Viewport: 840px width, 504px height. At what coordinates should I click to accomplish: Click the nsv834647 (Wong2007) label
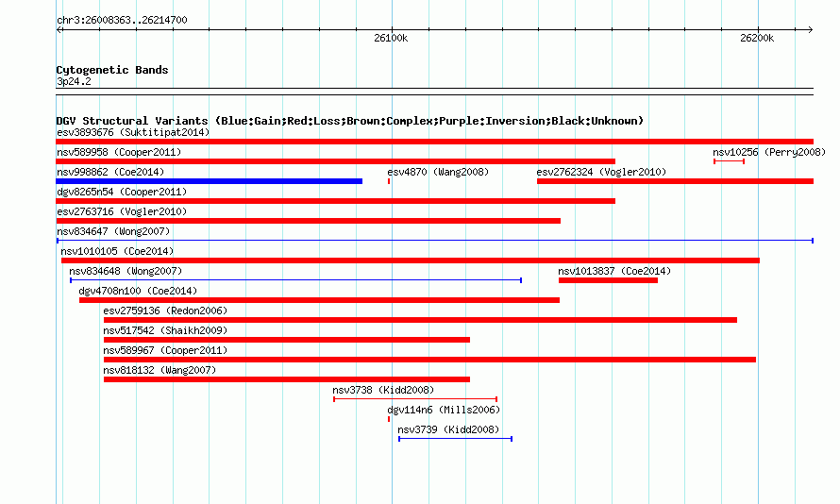[x=113, y=231]
